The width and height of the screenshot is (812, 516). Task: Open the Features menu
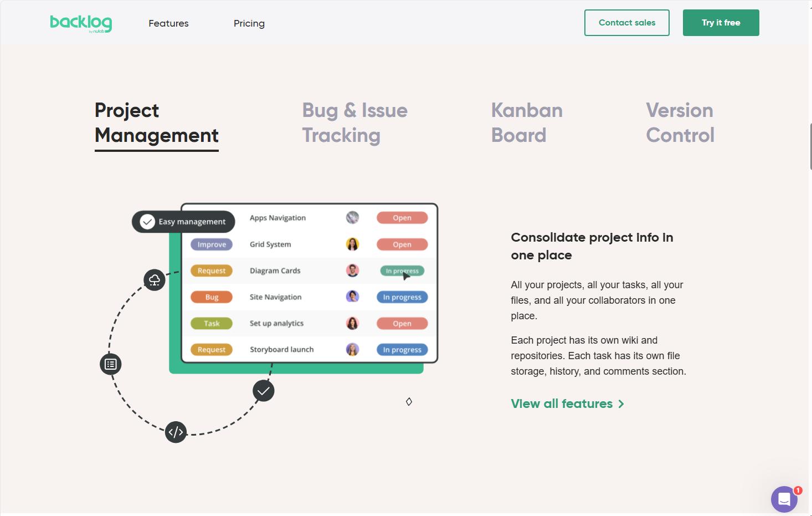click(x=168, y=23)
